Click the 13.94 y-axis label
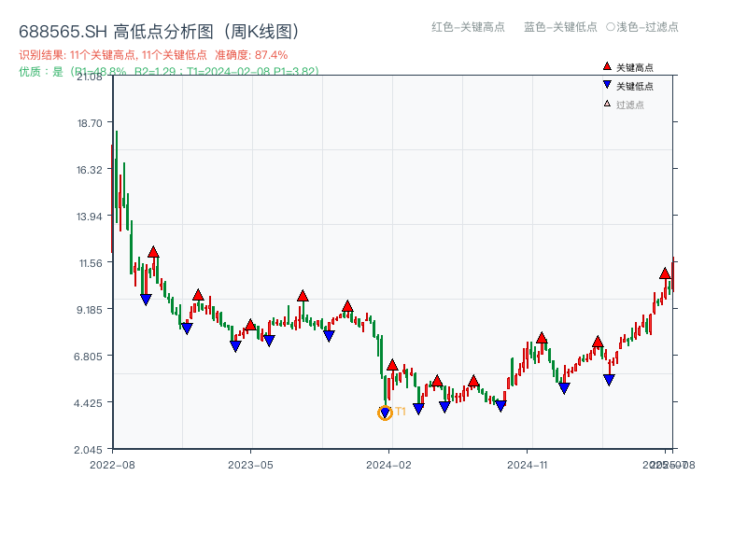This screenshot has width=747, height=560. (89, 217)
